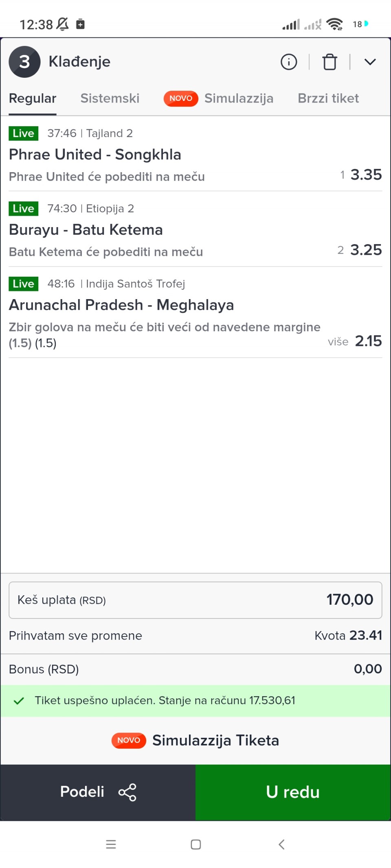Open the Arunachal Pradesh - Meghalaya bet
Viewport: 391px width, 868px height.
[121, 305]
